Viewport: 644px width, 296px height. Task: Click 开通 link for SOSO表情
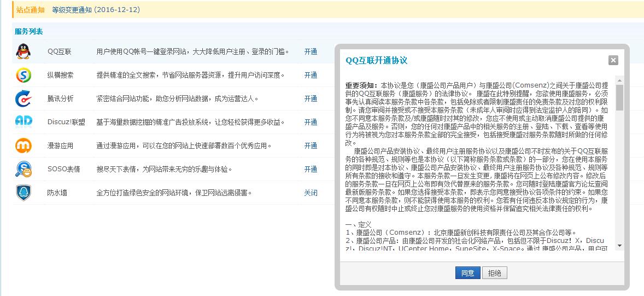(311, 169)
